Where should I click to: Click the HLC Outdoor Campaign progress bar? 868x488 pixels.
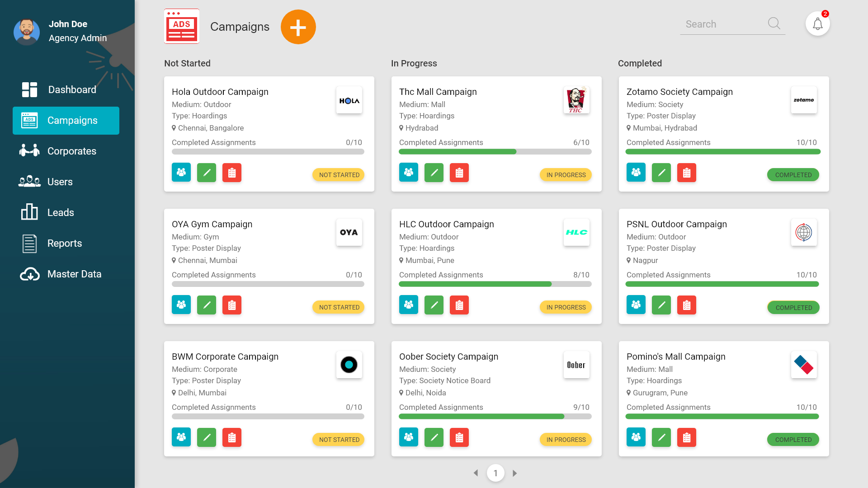(x=495, y=284)
